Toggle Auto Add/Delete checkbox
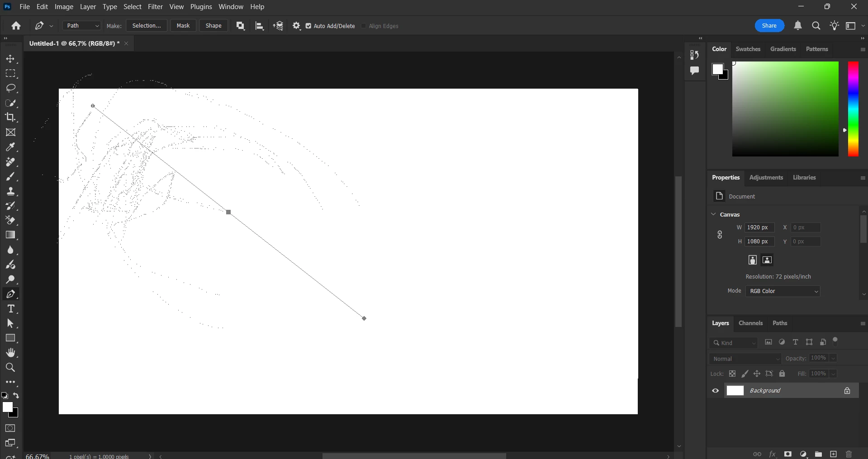 click(308, 26)
